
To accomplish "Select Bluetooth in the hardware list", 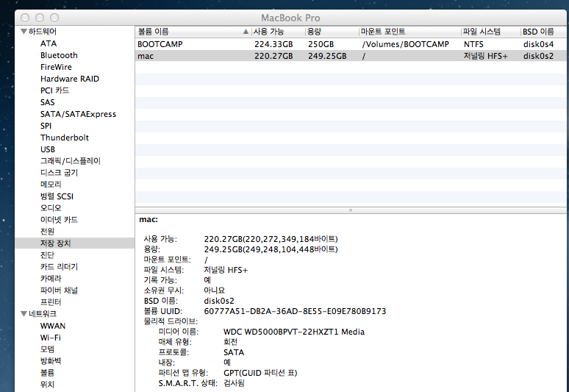I will (x=59, y=55).
